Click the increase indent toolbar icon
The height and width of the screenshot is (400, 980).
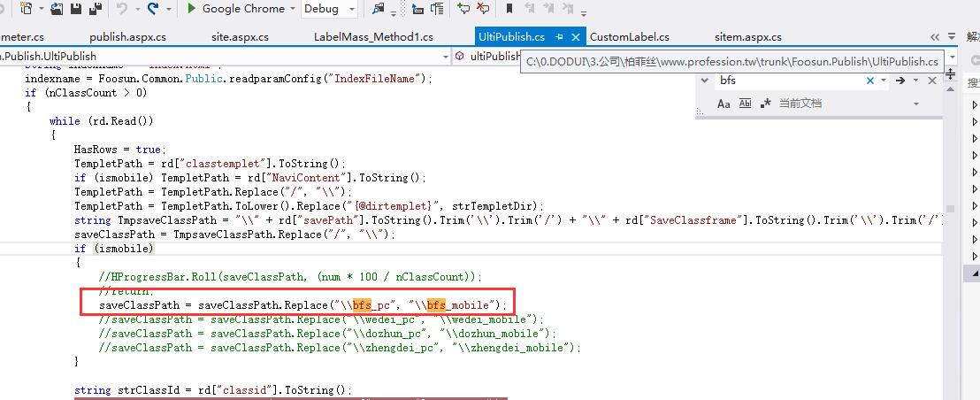tap(437, 8)
